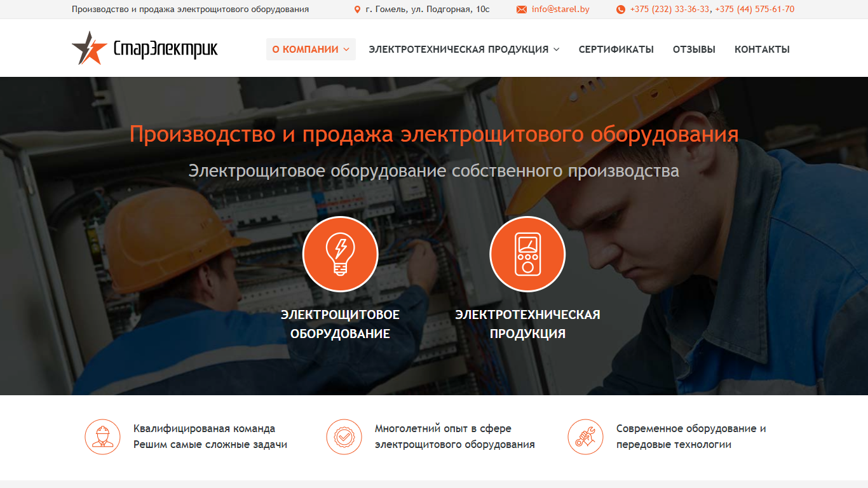
Task: Click the +375 (44) 575-61-70 phone number
Action: 755,10
